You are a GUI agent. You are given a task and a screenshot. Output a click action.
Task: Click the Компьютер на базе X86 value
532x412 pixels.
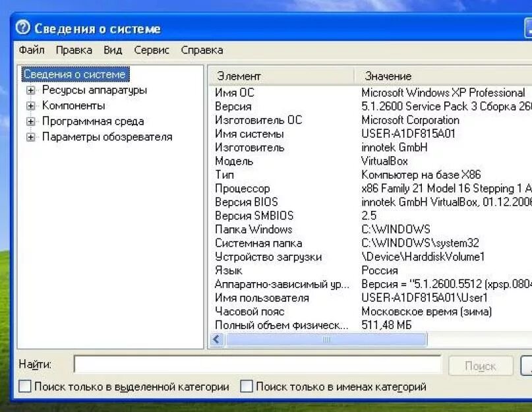tap(421, 175)
